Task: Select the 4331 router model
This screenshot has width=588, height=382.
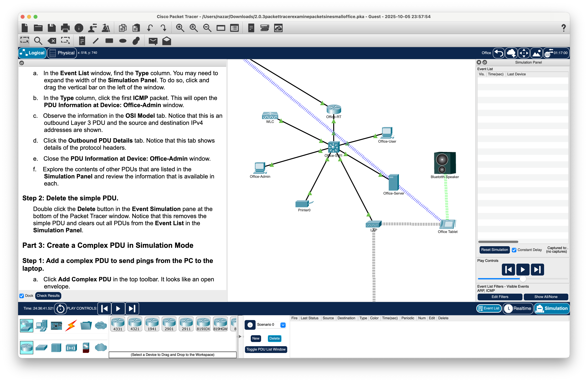Action: point(118,324)
